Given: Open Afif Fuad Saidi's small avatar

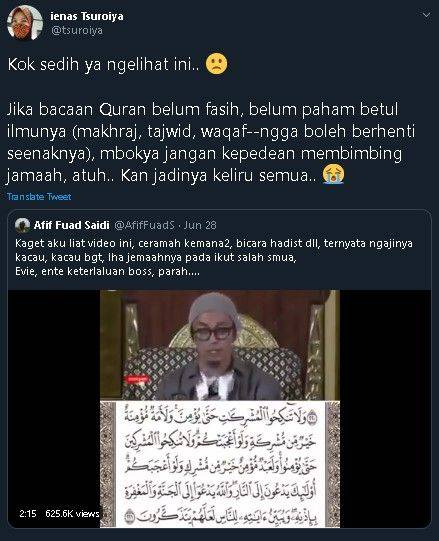Looking at the screenshot, I should click(x=22, y=225).
